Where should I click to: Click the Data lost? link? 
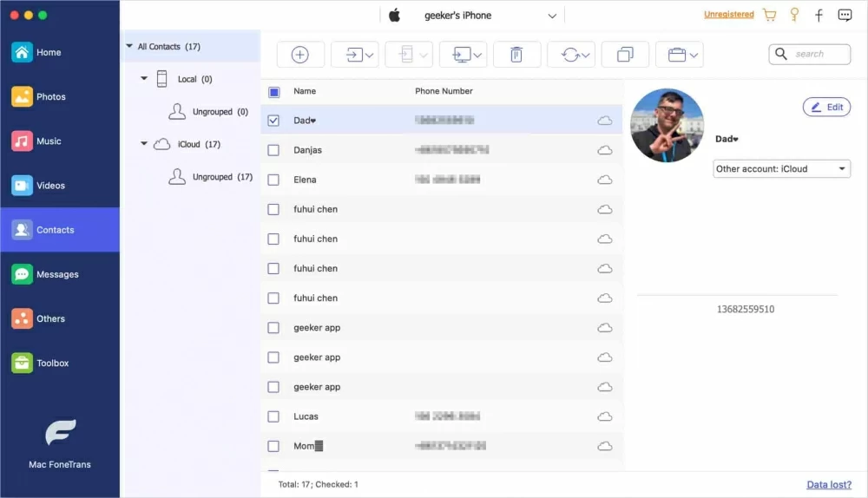pos(828,485)
